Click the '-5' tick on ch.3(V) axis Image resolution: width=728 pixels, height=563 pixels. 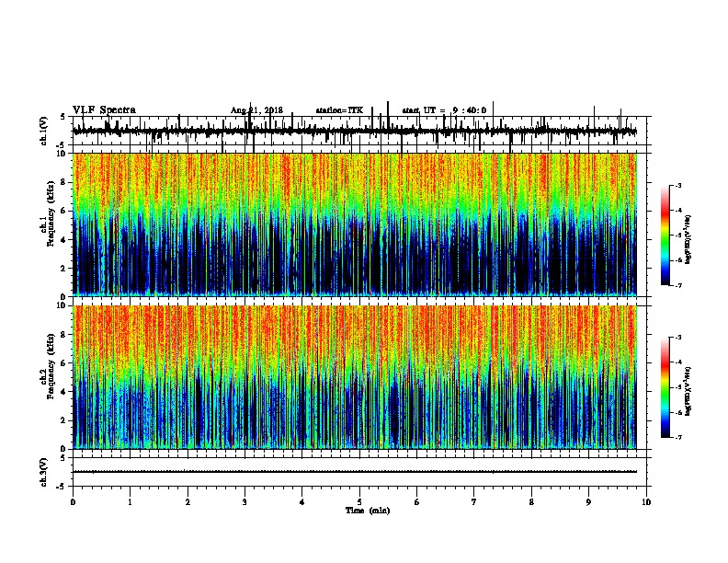click(62, 486)
